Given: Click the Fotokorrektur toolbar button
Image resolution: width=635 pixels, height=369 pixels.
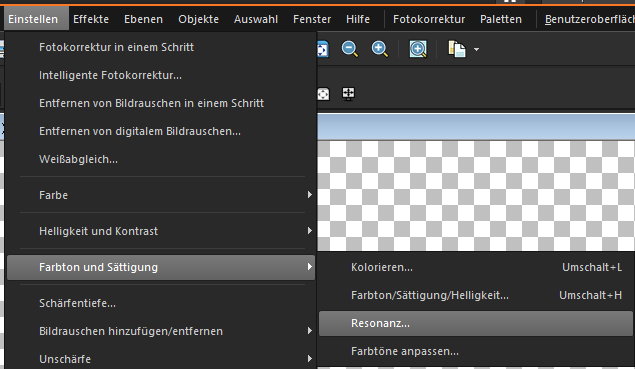Looking at the screenshot, I should [429, 19].
